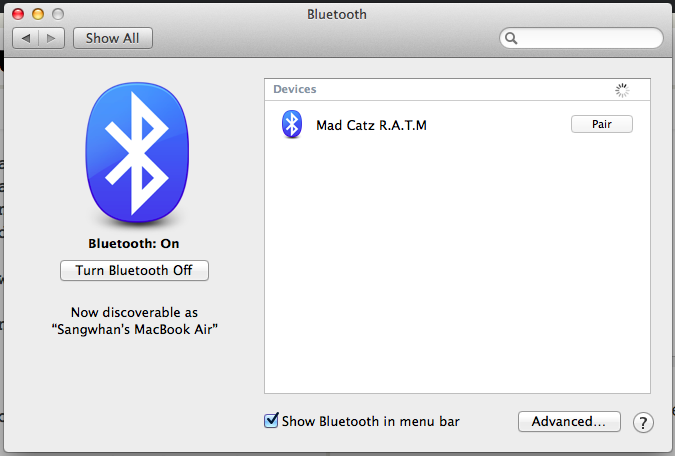675x456 pixels.
Task: Toggle the Show Bluetooth in menu bar checkbox
Action: click(271, 420)
